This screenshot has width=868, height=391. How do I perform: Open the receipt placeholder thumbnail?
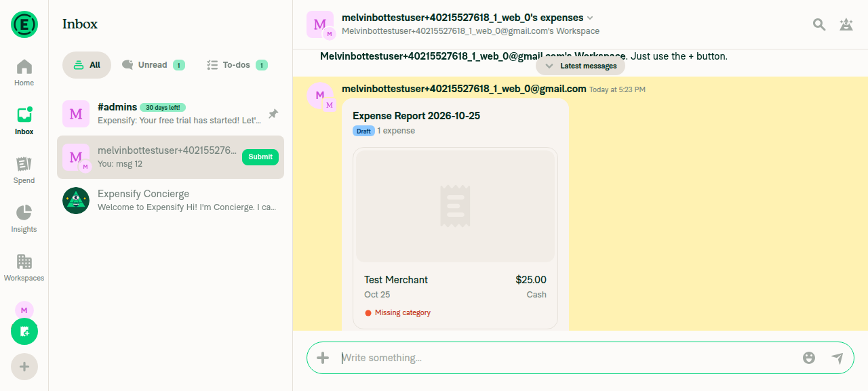455,206
